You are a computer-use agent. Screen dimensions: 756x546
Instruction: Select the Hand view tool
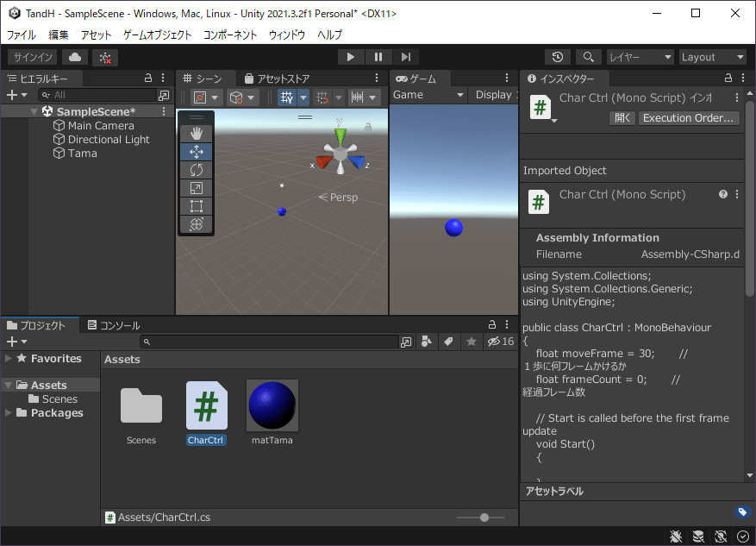197,134
